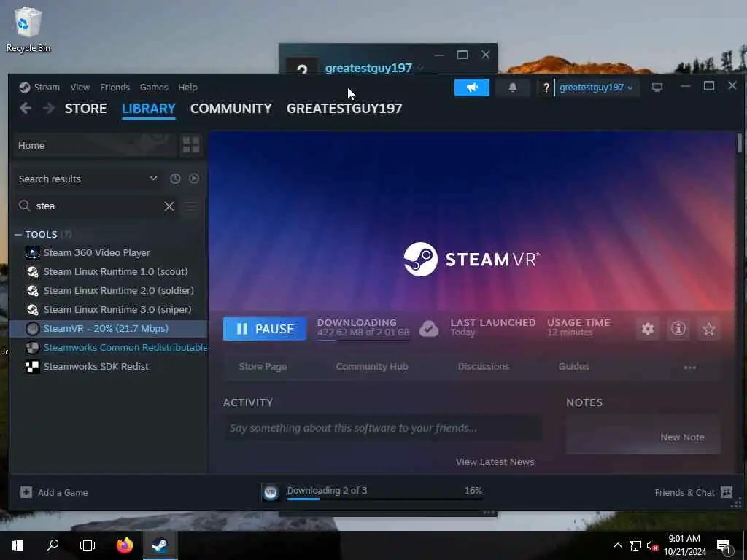Show ready-to-play filter icon

194,179
